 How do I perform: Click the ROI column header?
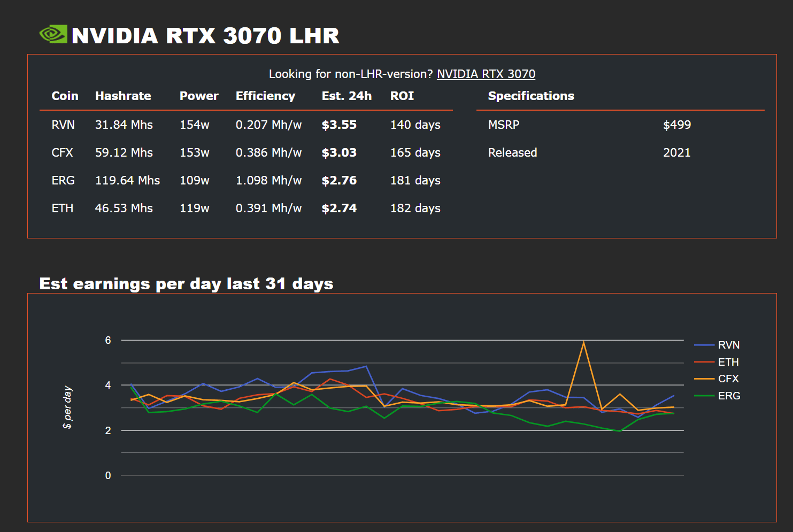click(402, 96)
